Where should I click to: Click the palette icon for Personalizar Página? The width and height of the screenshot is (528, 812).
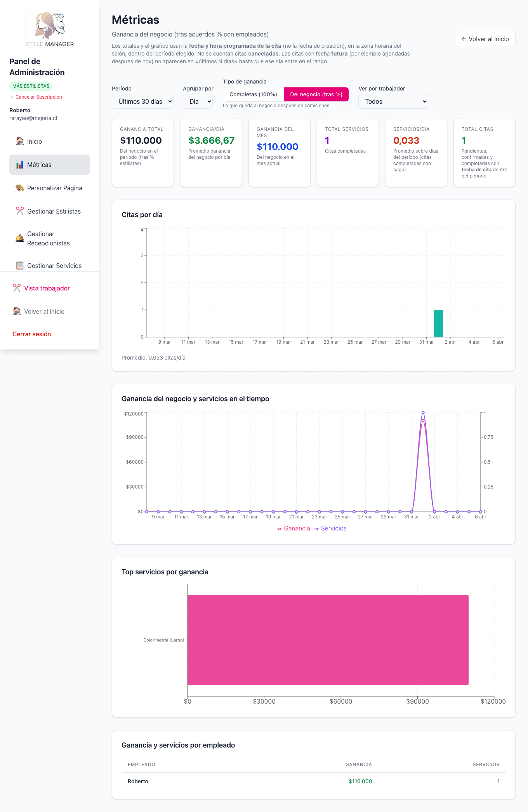[20, 188]
